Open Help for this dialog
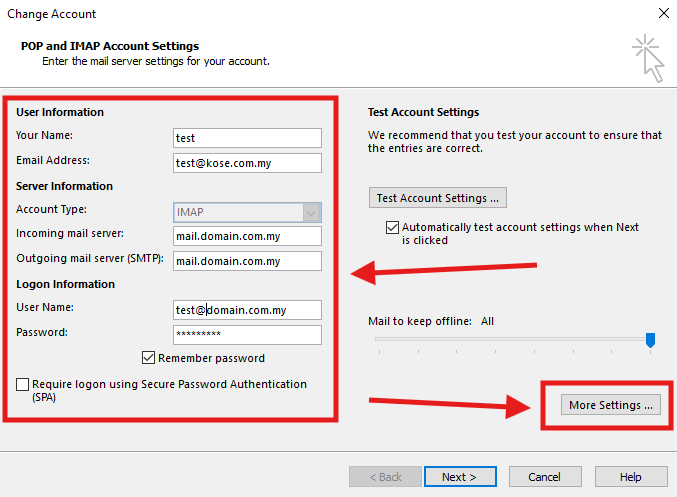 coord(631,477)
